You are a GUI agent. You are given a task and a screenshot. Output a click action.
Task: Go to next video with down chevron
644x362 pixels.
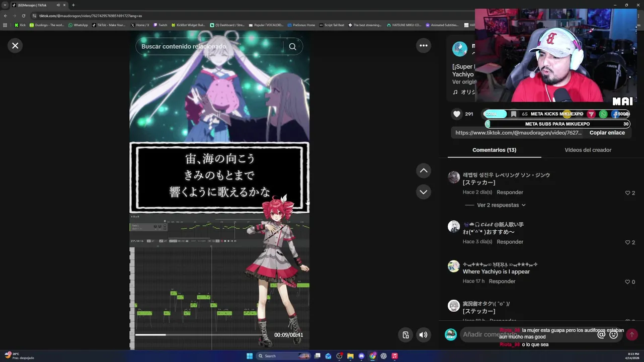coord(424,192)
